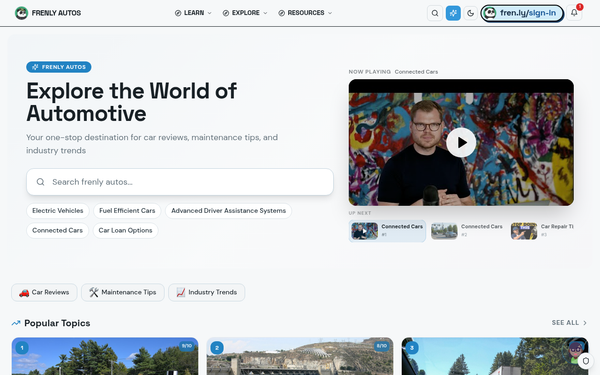Click avatar character at bottom right
The height and width of the screenshot is (375, 600).
[575, 351]
